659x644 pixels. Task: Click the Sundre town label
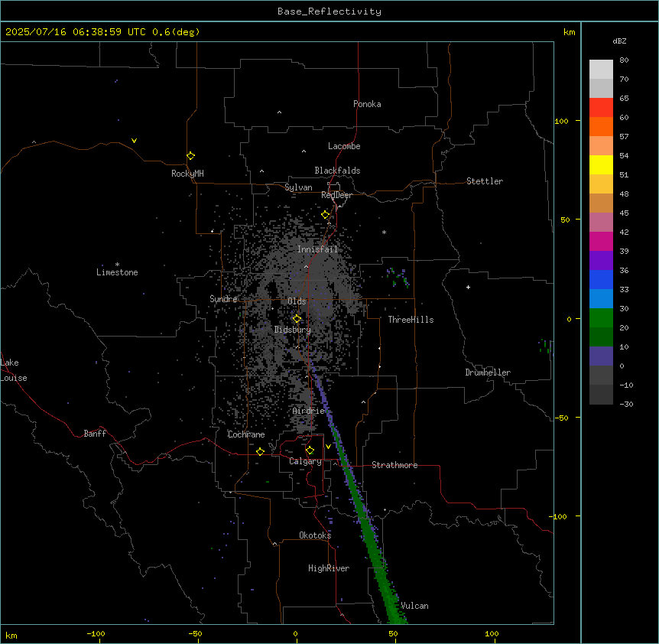[223, 299]
